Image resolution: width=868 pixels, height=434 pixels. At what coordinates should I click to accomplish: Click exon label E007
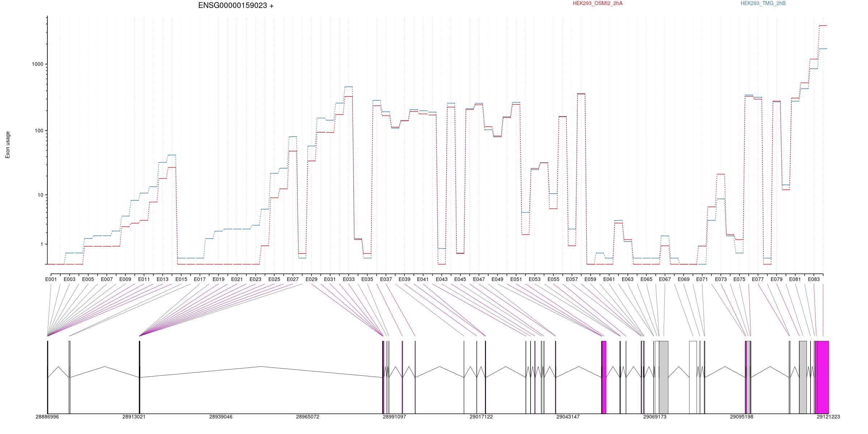107,279
